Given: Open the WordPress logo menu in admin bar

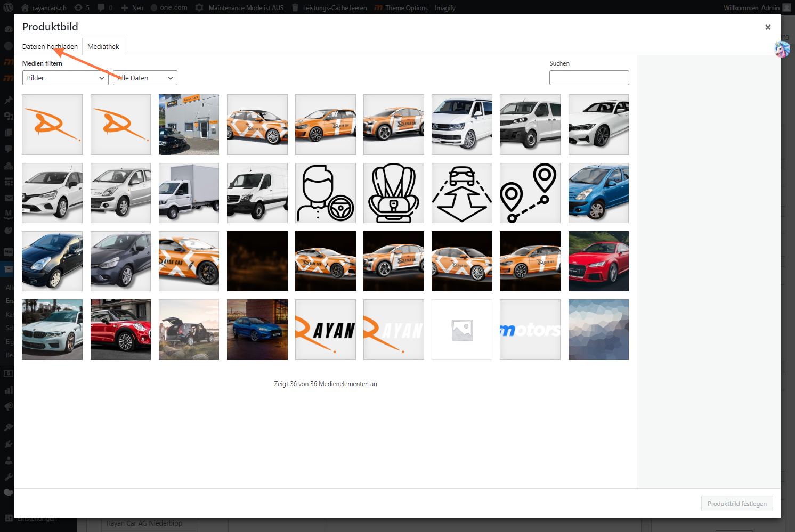Looking at the screenshot, I should point(8,7).
